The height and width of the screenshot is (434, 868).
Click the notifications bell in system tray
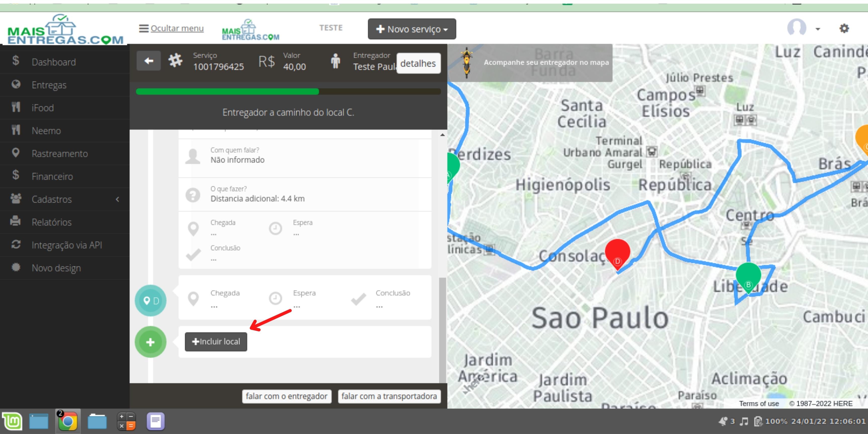click(x=723, y=421)
